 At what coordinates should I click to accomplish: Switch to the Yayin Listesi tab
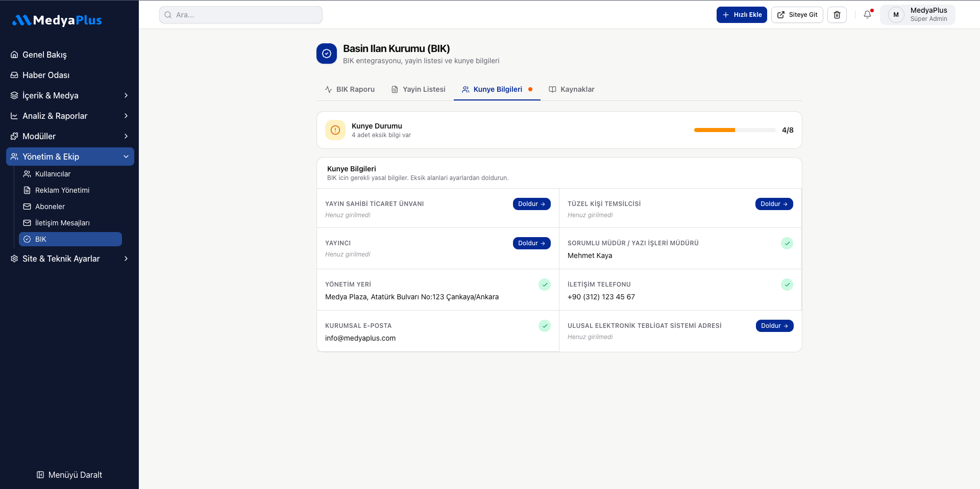click(x=418, y=89)
